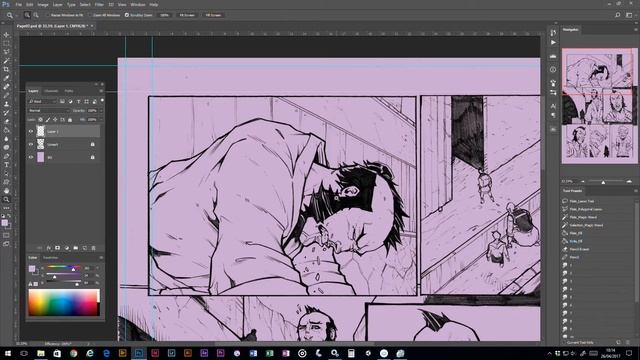The height and width of the screenshot is (360, 640).
Task: Open the Navigator panel flyout menu
Action: [636, 29]
